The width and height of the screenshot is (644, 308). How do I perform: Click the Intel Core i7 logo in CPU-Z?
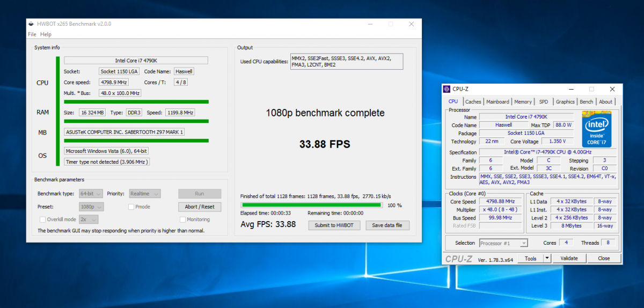[x=598, y=129]
